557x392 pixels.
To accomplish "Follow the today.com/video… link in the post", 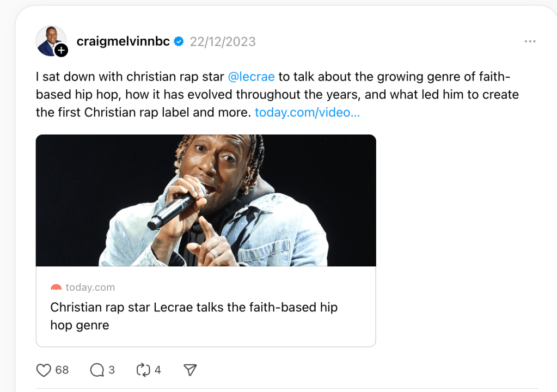I will click(x=307, y=113).
